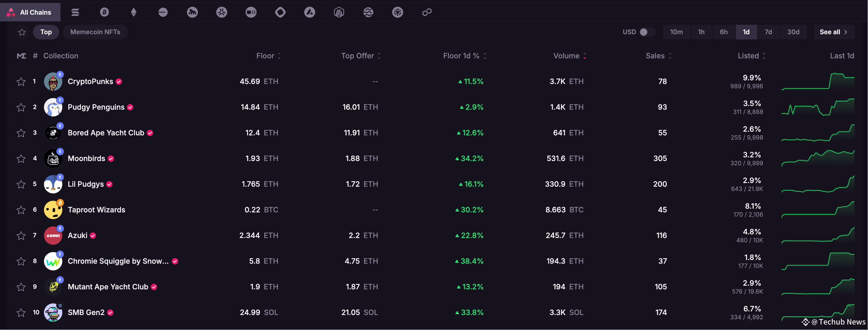Select the Solana chain icon
The image size is (868, 330).
click(75, 13)
